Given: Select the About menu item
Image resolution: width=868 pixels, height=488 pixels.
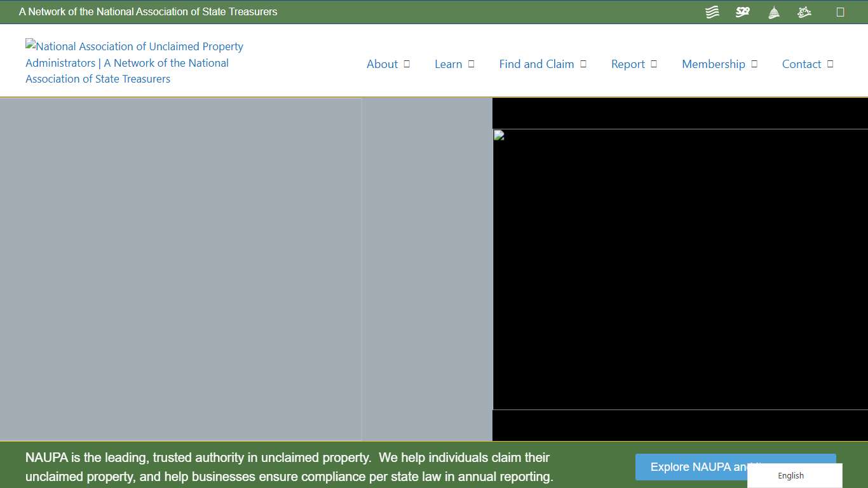Looking at the screenshot, I should [382, 64].
